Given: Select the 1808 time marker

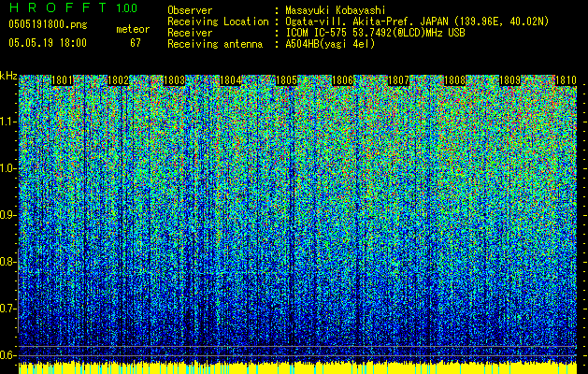Looking at the screenshot, I should coord(455,80).
